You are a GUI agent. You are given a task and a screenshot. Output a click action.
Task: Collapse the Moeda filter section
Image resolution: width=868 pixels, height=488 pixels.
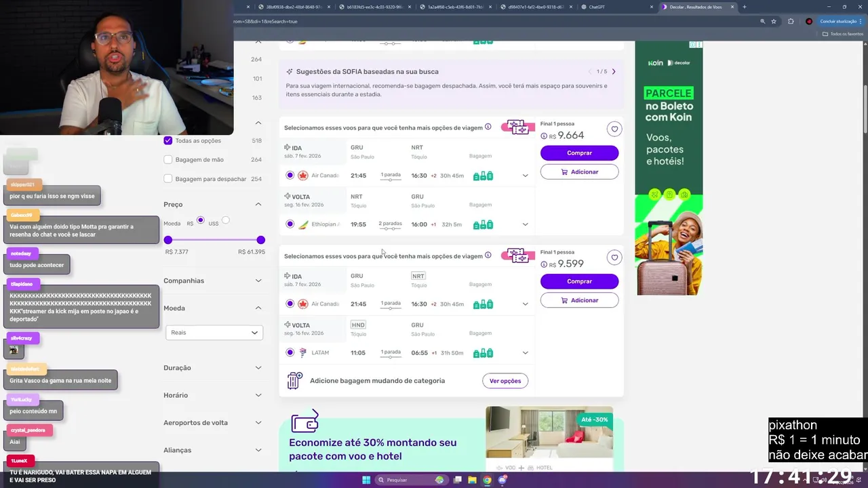[258, 308]
